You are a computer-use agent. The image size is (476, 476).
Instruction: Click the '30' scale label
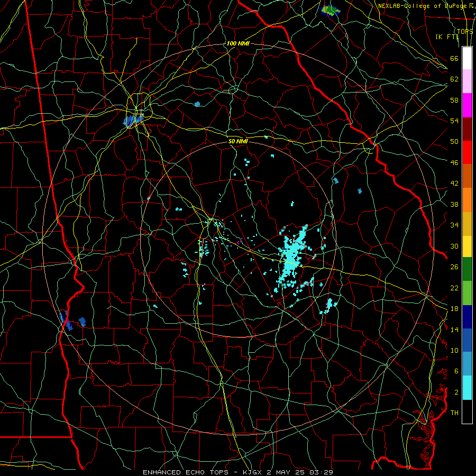click(454, 246)
